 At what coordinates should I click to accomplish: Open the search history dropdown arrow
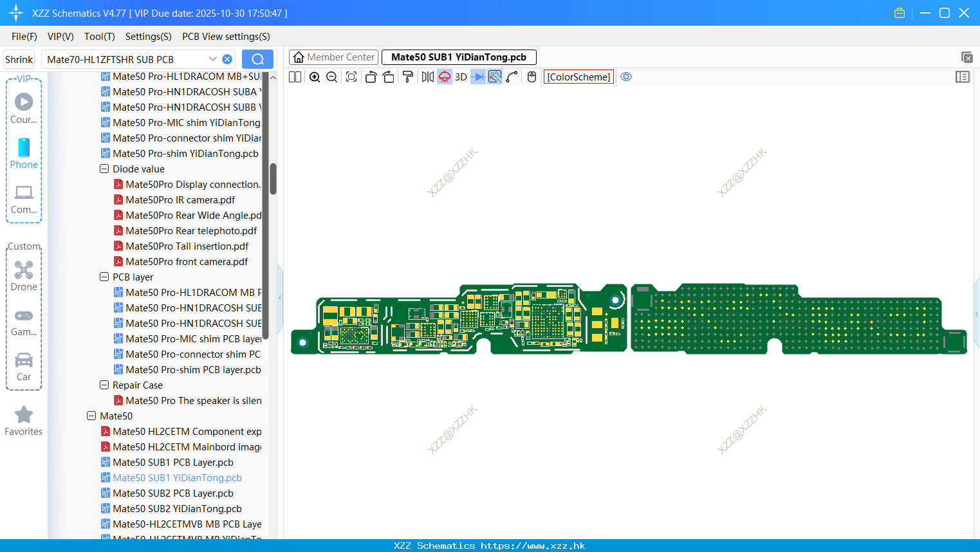click(x=213, y=59)
